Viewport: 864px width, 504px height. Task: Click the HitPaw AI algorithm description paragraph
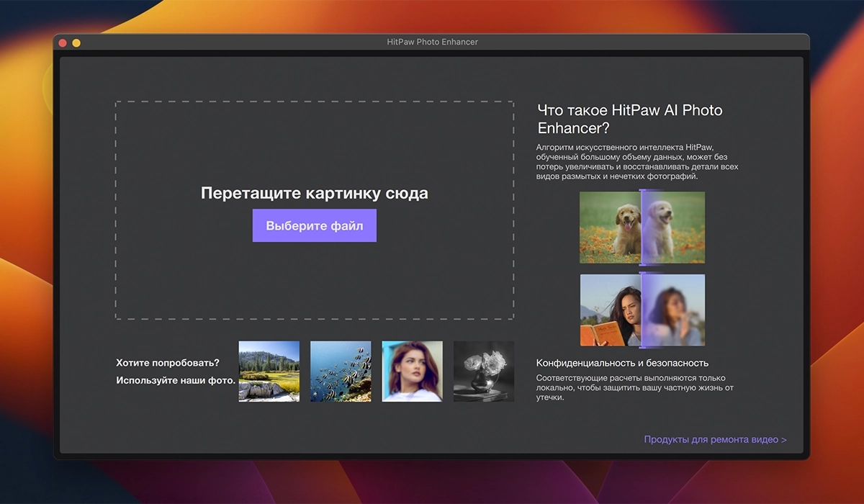[636, 161]
